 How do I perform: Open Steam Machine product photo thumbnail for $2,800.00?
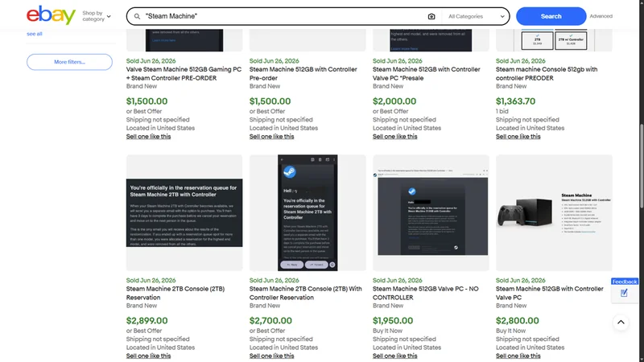[554, 212]
